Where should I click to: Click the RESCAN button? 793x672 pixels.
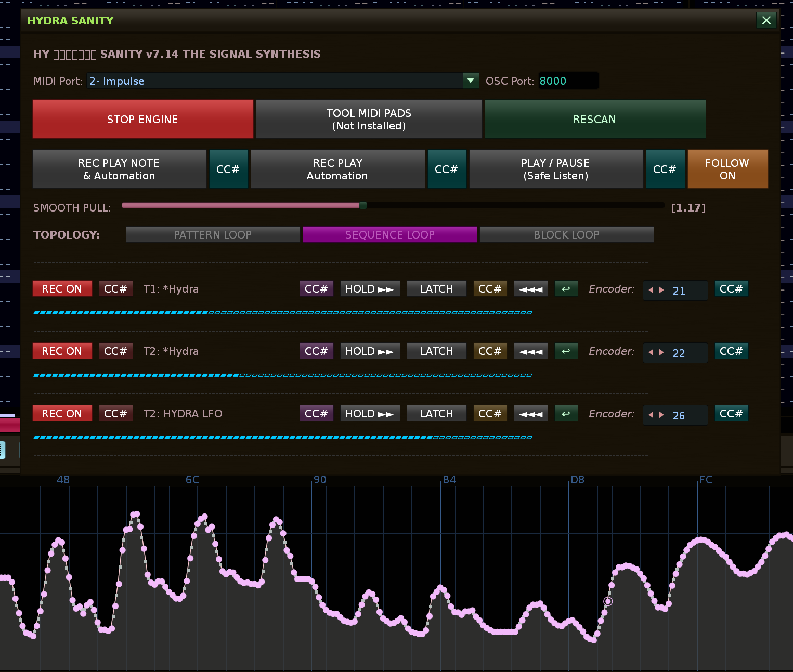(x=594, y=120)
